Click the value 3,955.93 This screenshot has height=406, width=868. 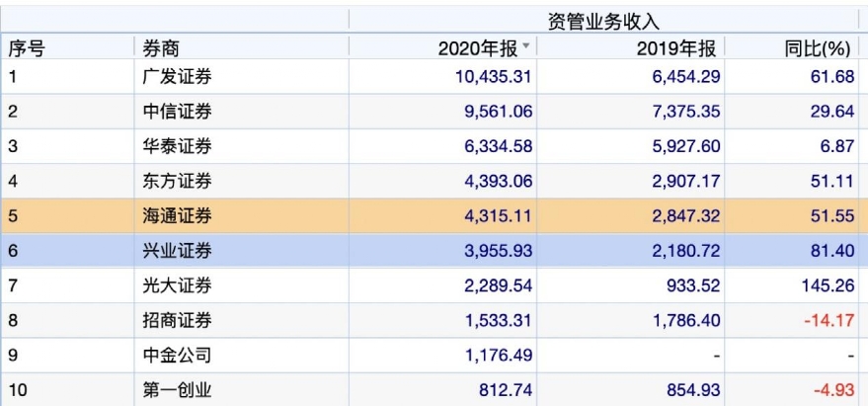499,251
